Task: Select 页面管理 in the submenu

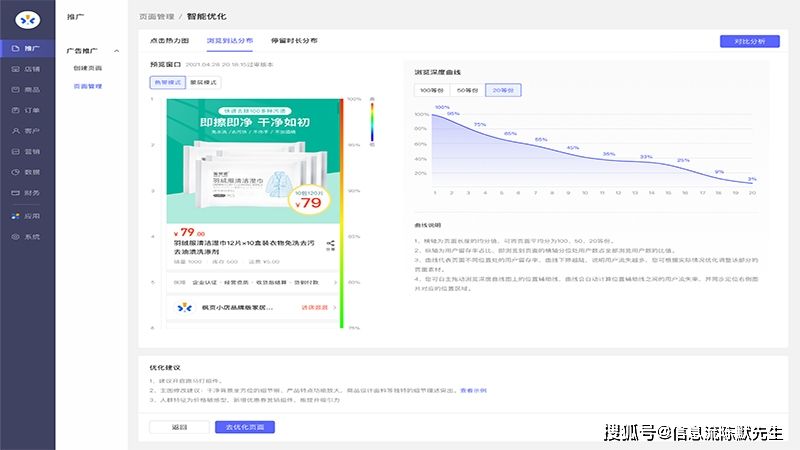Action: tap(88, 86)
